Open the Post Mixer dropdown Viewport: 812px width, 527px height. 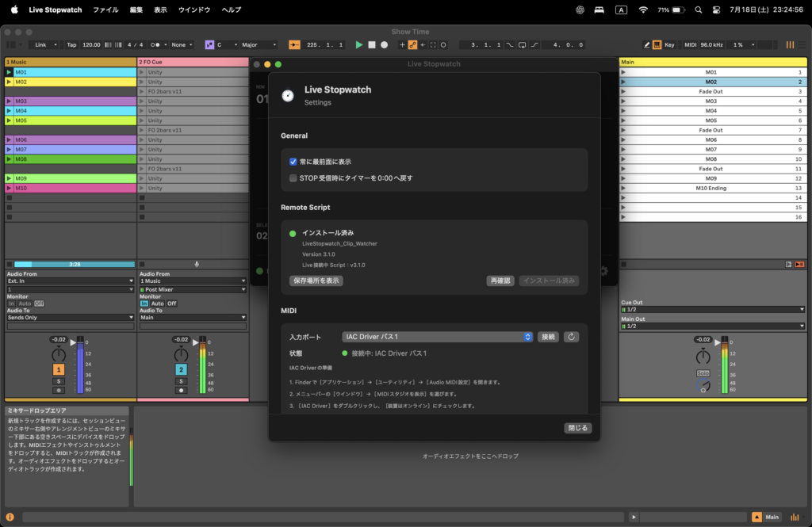(x=193, y=289)
